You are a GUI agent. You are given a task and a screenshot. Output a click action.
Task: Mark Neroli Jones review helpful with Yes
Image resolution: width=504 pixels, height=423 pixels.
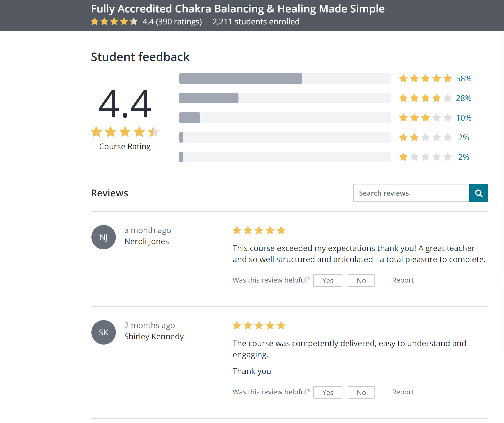click(328, 280)
